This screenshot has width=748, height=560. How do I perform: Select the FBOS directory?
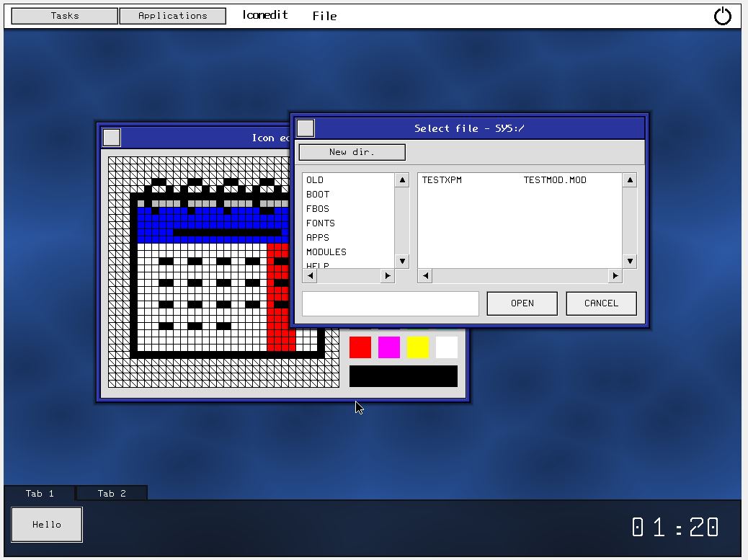pos(318,208)
